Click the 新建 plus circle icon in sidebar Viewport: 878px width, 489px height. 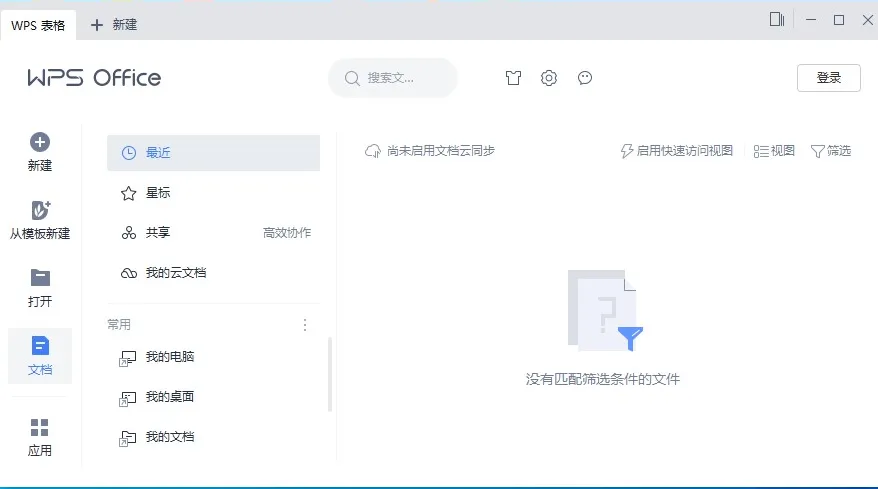click(x=40, y=142)
